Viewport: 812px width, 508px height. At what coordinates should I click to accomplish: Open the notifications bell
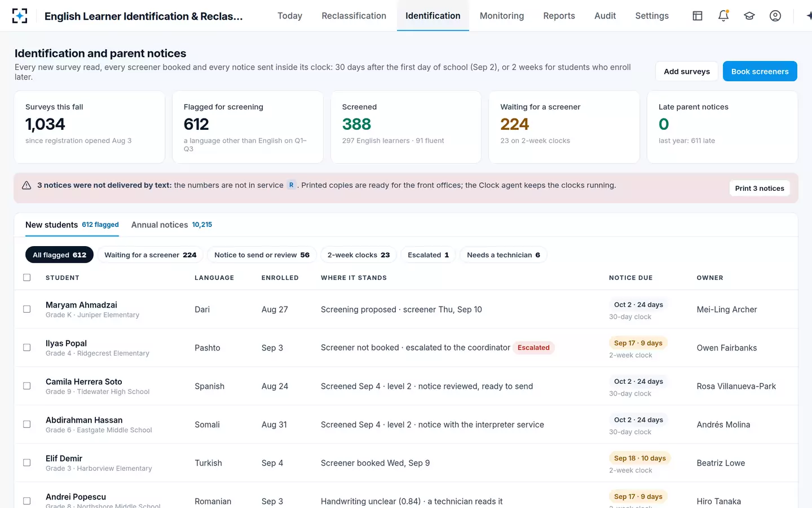tap(723, 16)
